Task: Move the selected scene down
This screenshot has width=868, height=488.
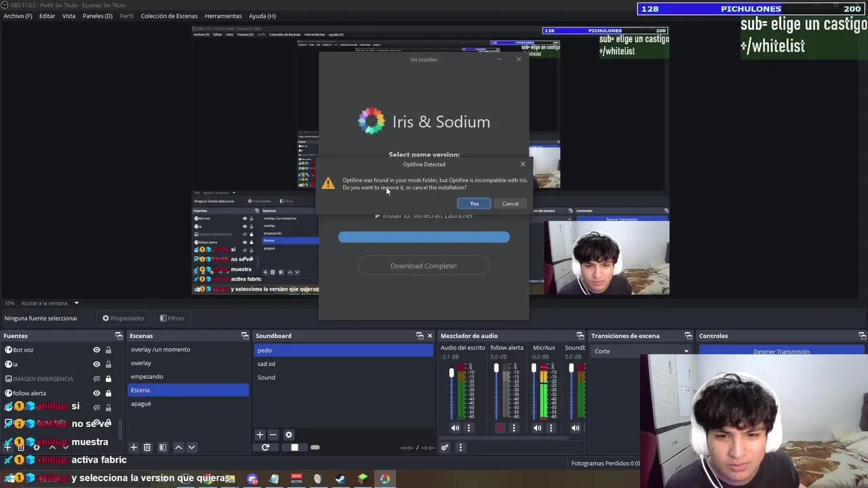Action: click(191, 447)
